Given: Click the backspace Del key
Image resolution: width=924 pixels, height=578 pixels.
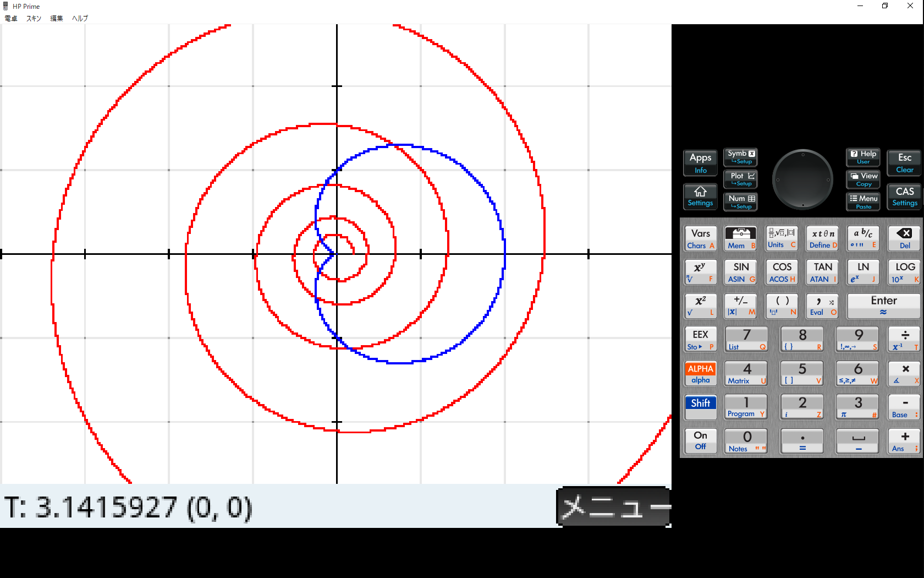Looking at the screenshot, I should point(904,239).
